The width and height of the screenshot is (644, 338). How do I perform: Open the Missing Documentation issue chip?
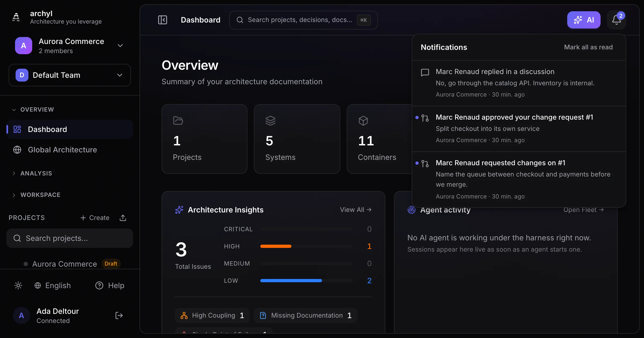click(x=306, y=315)
